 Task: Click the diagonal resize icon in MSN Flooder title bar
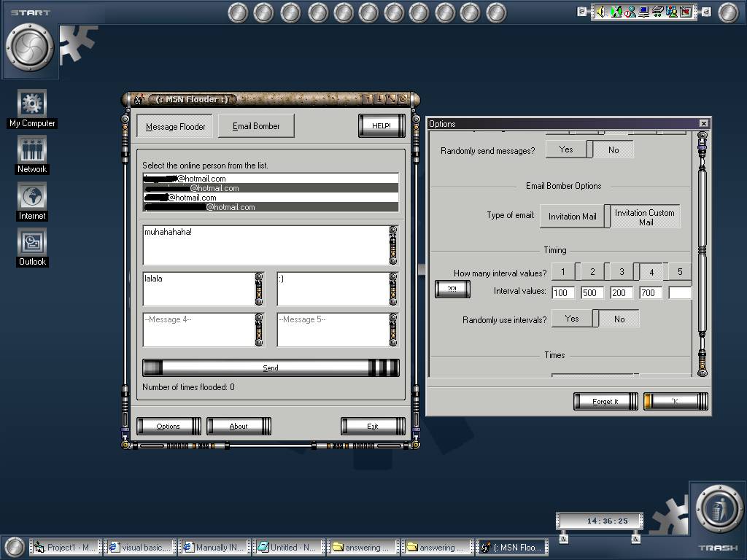[391, 99]
